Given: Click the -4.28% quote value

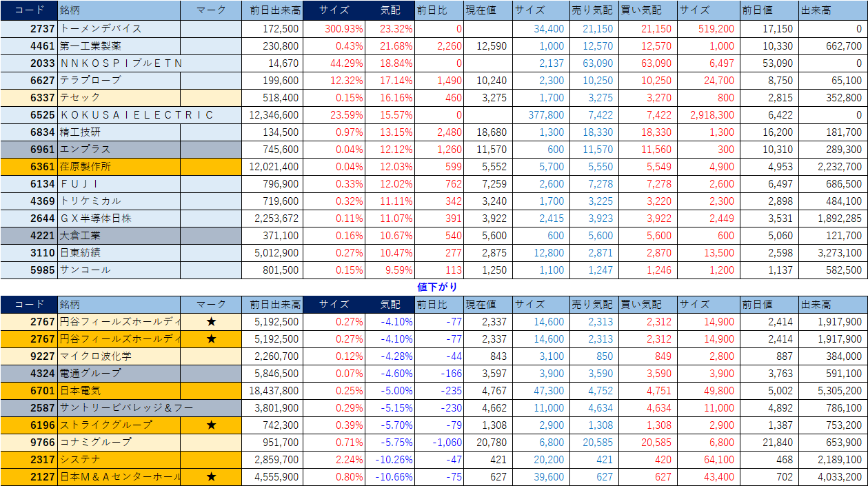Looking at the screenshot, I should click(396, 356).
